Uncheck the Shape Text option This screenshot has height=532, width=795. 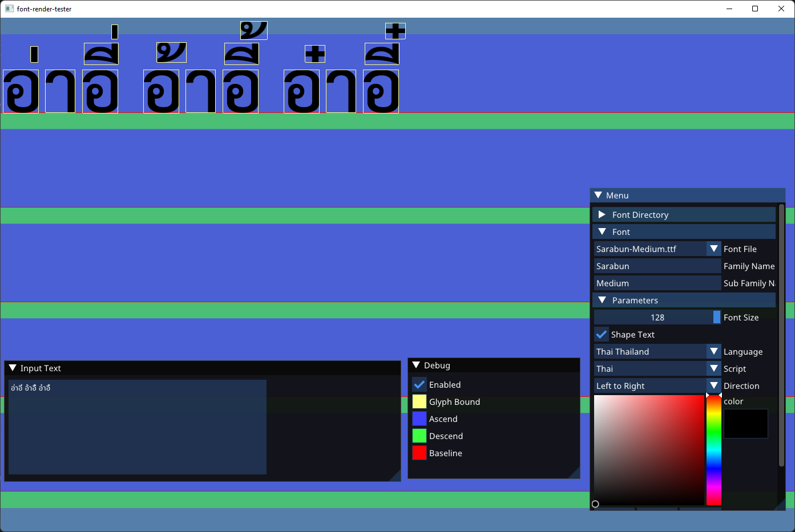(602, 334)
